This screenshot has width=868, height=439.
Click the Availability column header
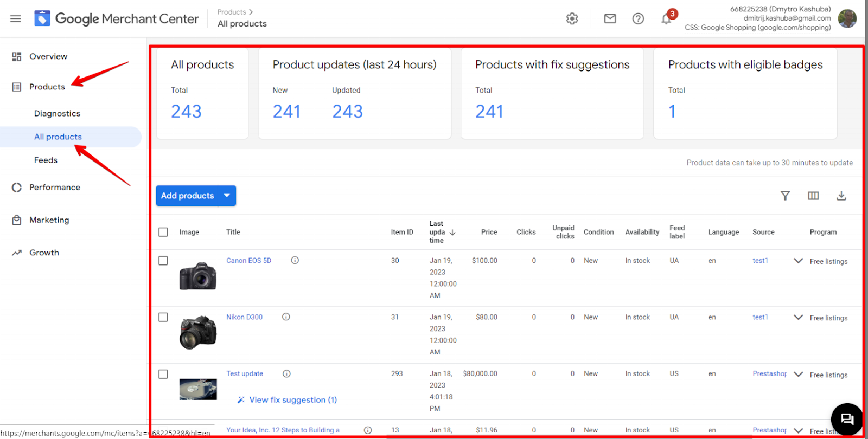click(642, 232)
